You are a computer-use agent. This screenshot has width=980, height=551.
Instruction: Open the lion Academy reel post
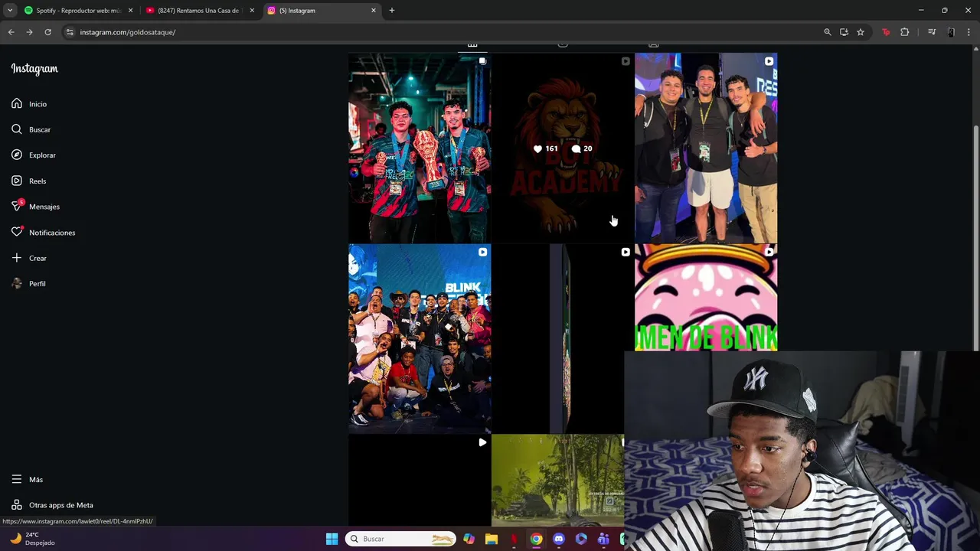click(x=563, y=148)
